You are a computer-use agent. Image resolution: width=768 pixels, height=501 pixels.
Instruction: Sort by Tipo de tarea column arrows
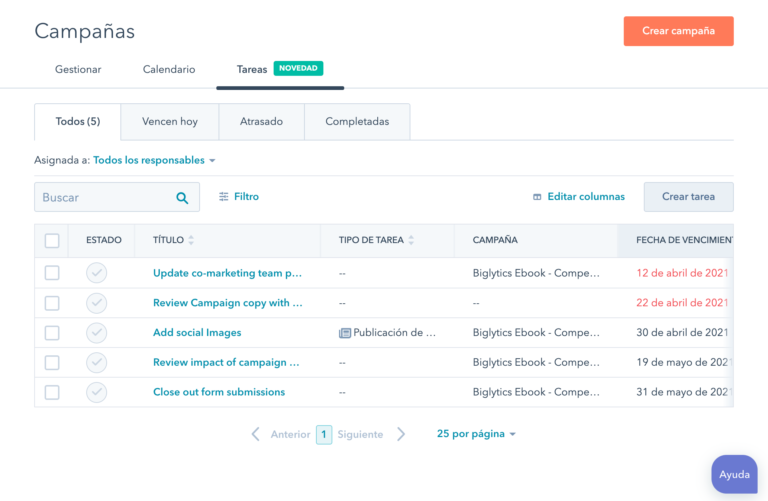coord(411,240)
